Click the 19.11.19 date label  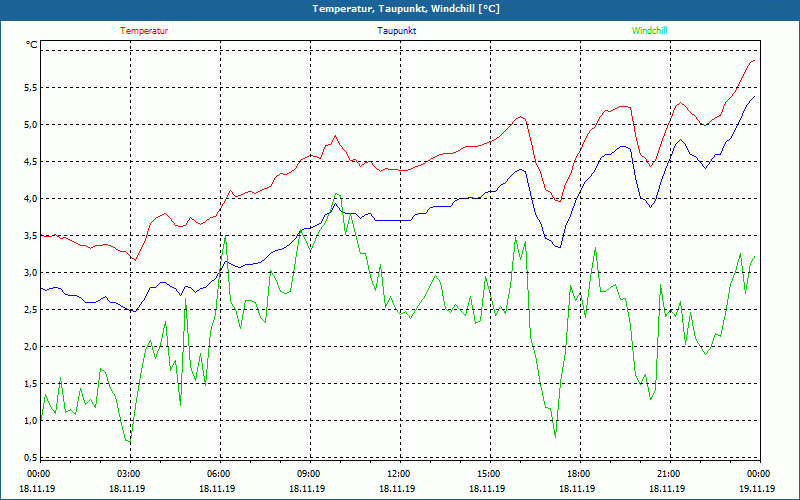point(757,488)
